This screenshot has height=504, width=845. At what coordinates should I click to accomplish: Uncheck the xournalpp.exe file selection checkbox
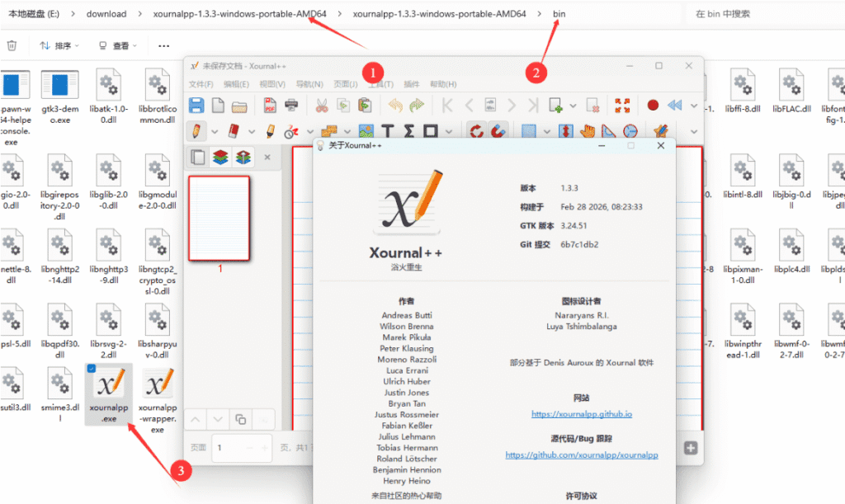tap(92, 368)
